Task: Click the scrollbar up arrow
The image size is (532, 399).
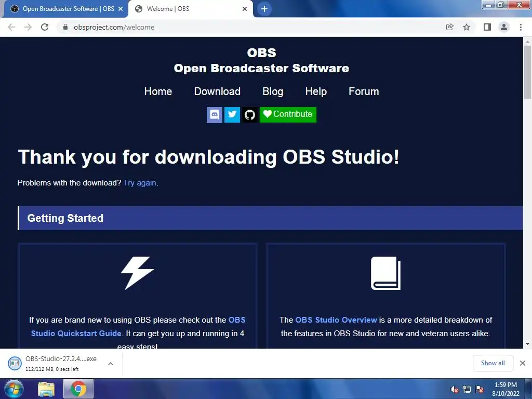Action: 527,42
